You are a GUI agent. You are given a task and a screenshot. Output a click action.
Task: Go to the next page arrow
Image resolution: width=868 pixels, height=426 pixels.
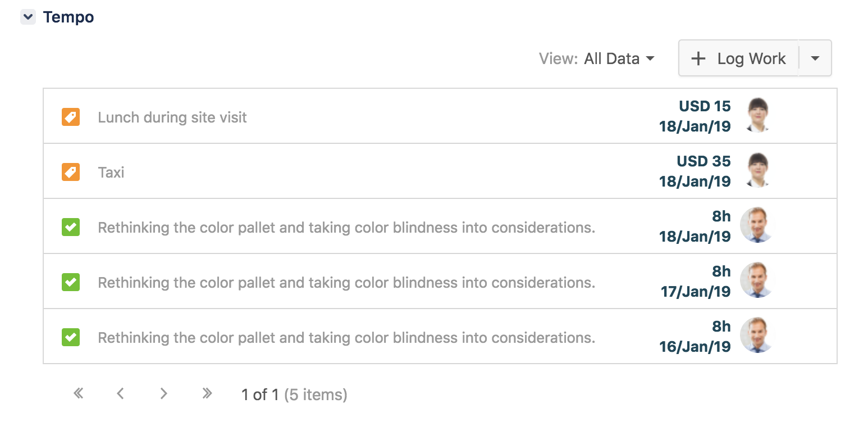(163, 394)
